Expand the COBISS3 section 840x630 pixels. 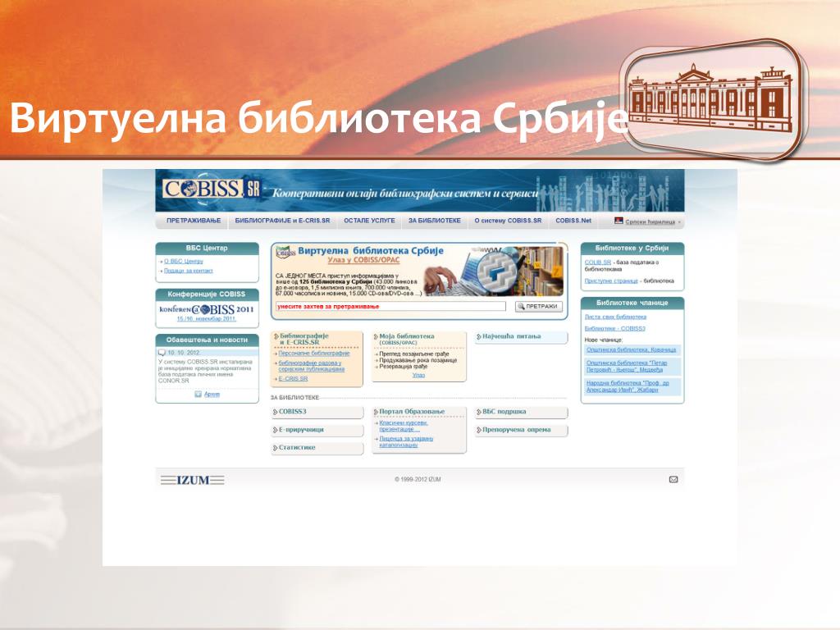coord(317,412)
